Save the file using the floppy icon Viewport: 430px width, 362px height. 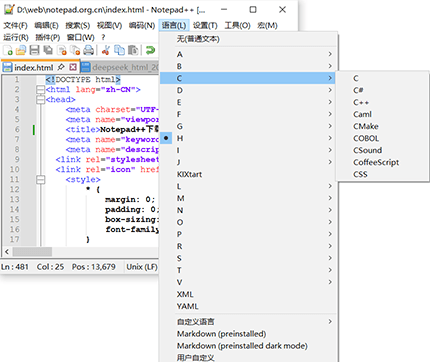pyautogui.click(x=35, y=50)
